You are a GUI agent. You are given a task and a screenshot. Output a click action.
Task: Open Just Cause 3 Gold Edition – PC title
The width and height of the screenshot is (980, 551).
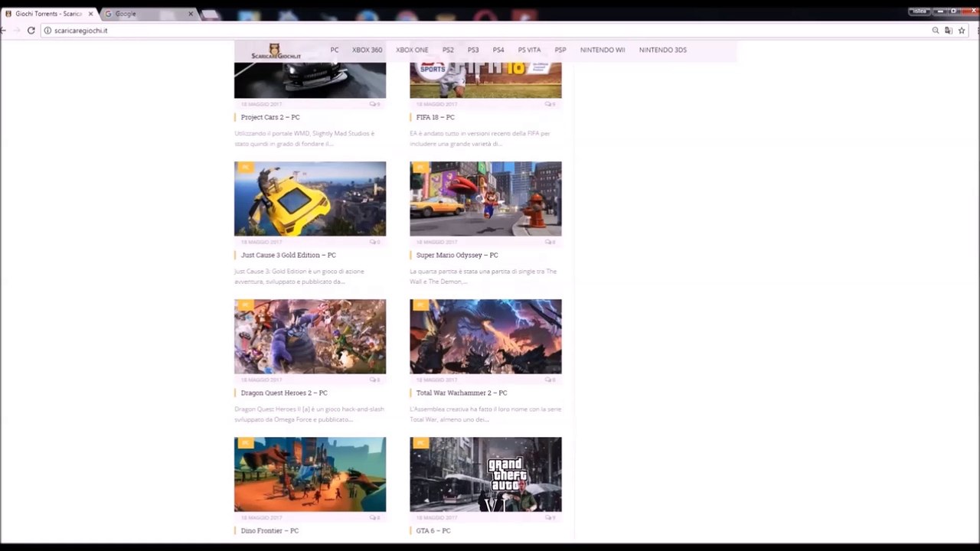pyautogui.click(x=289, y=255)
